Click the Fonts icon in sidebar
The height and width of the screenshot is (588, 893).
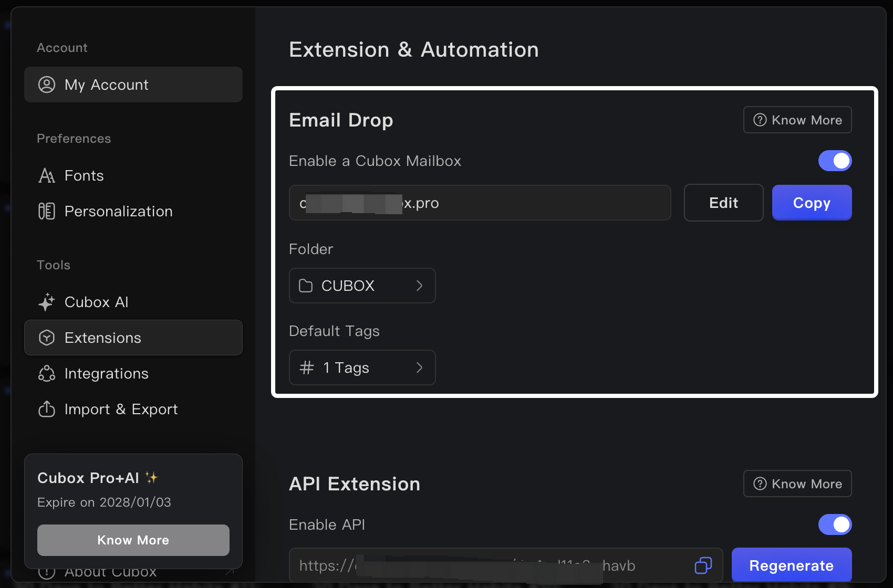[47, 175]
